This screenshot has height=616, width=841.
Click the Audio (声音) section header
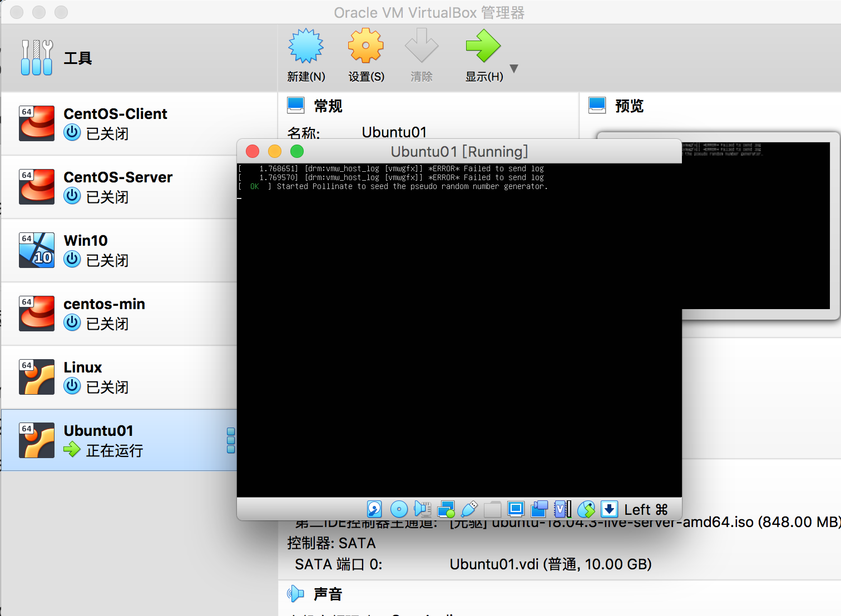click(328, 594)
